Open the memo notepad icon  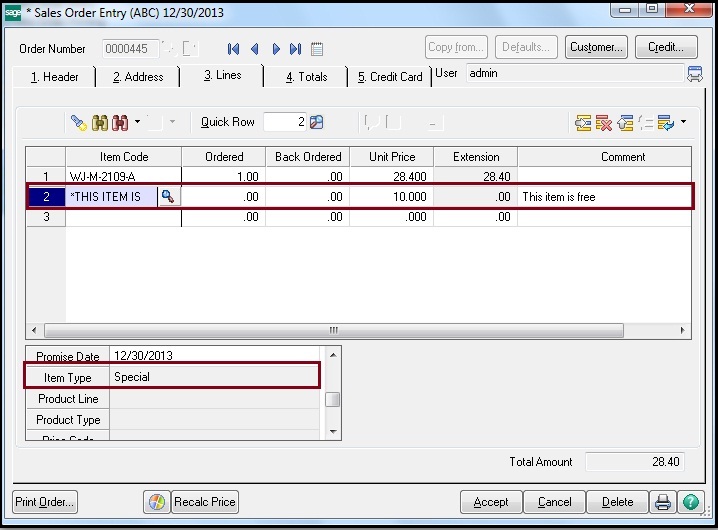click(317, 49)
